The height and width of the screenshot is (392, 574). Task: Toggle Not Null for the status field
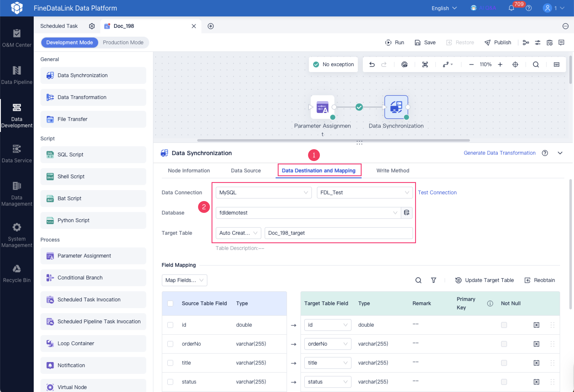pos(504,382)
